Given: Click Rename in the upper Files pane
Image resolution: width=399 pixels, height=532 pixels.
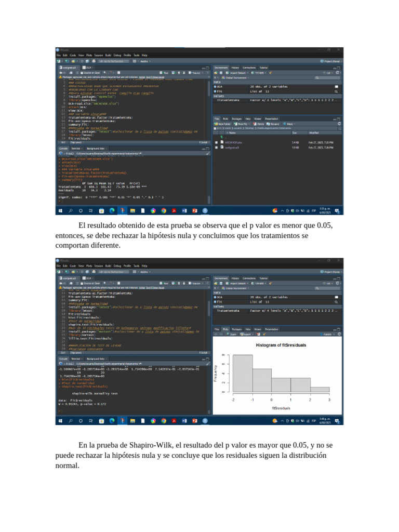Looking at the screenshot, I should [x=273, y=124].
